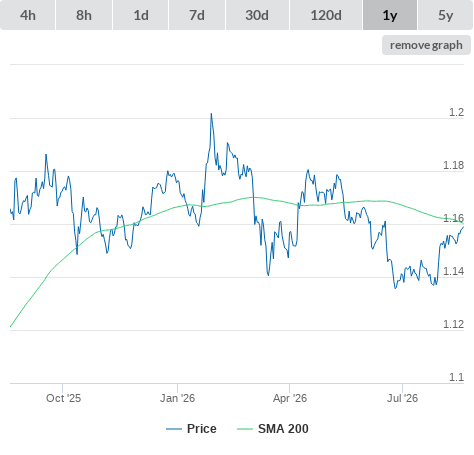Select the 4h time range tab
Image resolution: width=474 pixels, height=455 pixels.
[28, 15]
